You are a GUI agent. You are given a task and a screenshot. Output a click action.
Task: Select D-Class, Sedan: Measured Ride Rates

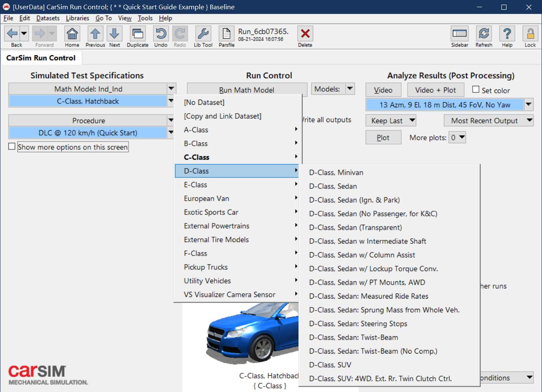point(389,296)
